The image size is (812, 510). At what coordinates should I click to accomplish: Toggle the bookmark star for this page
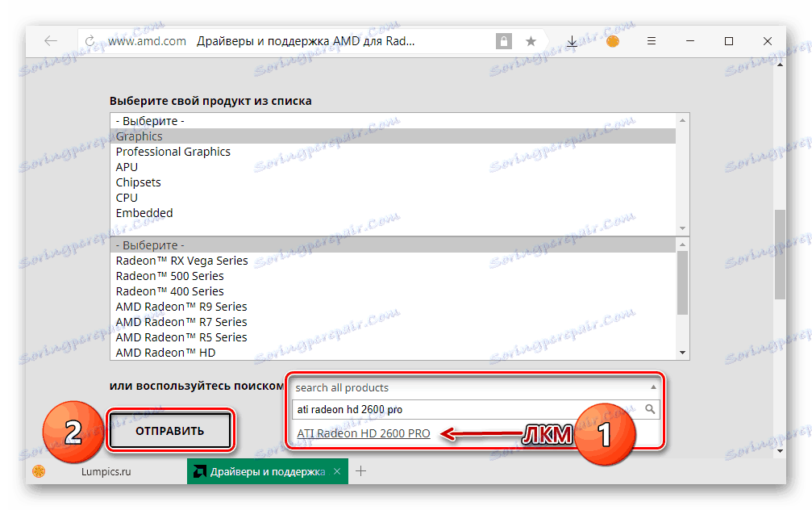(x=531, y=40)
